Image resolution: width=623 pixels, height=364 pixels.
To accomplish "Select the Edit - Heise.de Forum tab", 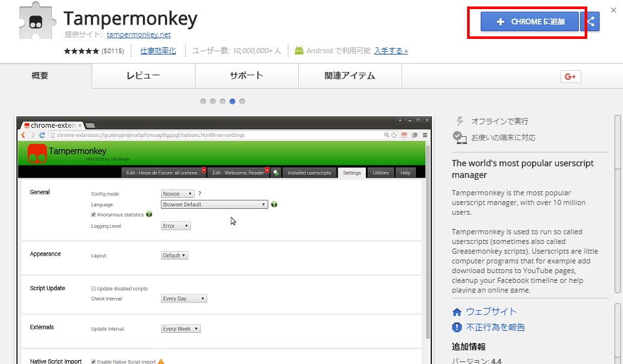I will pos(163,173).
